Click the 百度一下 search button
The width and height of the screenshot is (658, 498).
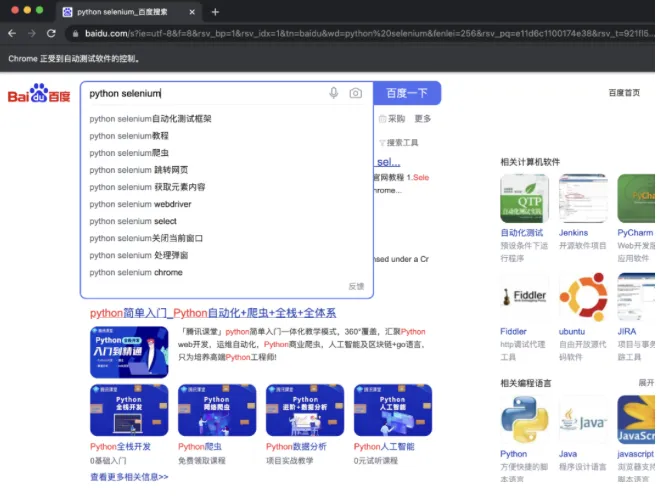pos(407,93)
